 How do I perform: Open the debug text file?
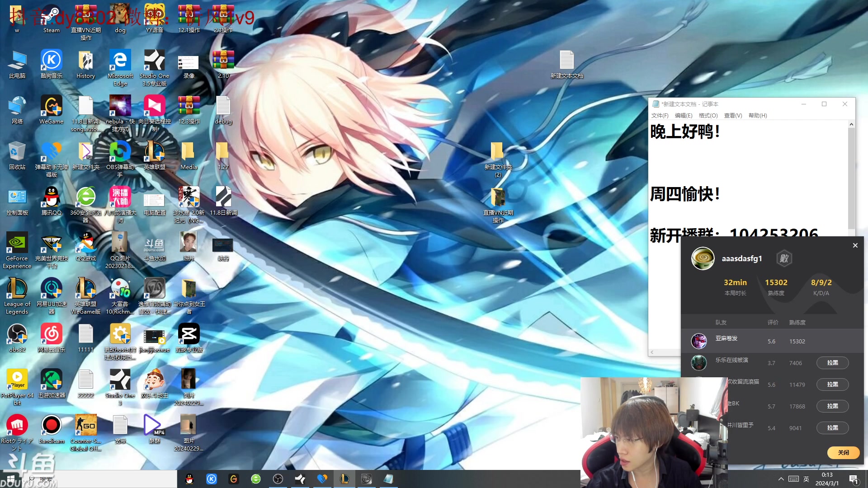(x=223, y=109)
